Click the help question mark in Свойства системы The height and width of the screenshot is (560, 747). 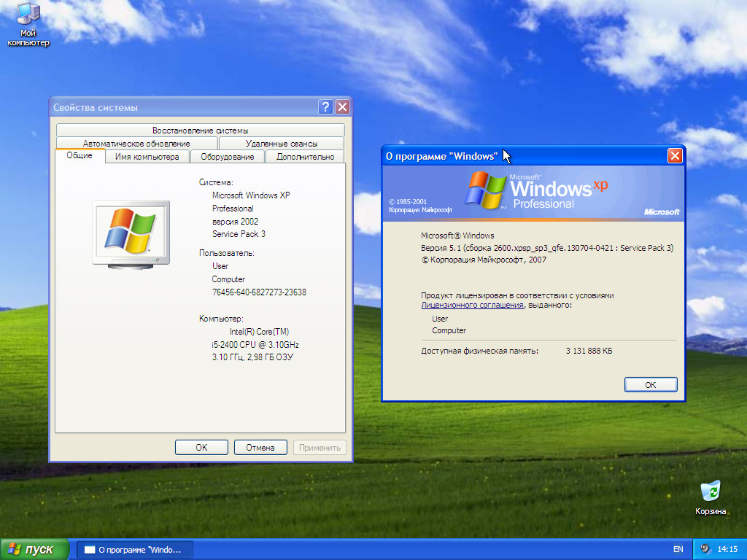pyautogui.click(x=325, y=106)
